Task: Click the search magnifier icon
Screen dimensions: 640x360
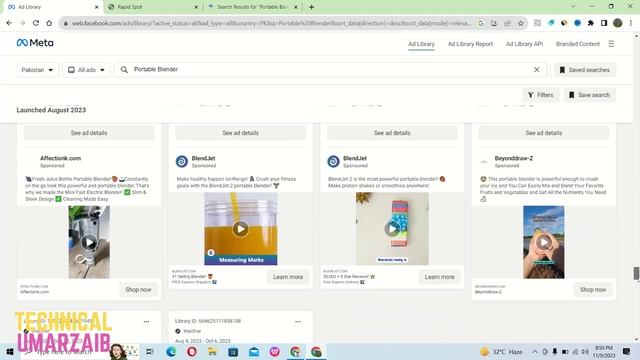Action: [x=124, y=70]
